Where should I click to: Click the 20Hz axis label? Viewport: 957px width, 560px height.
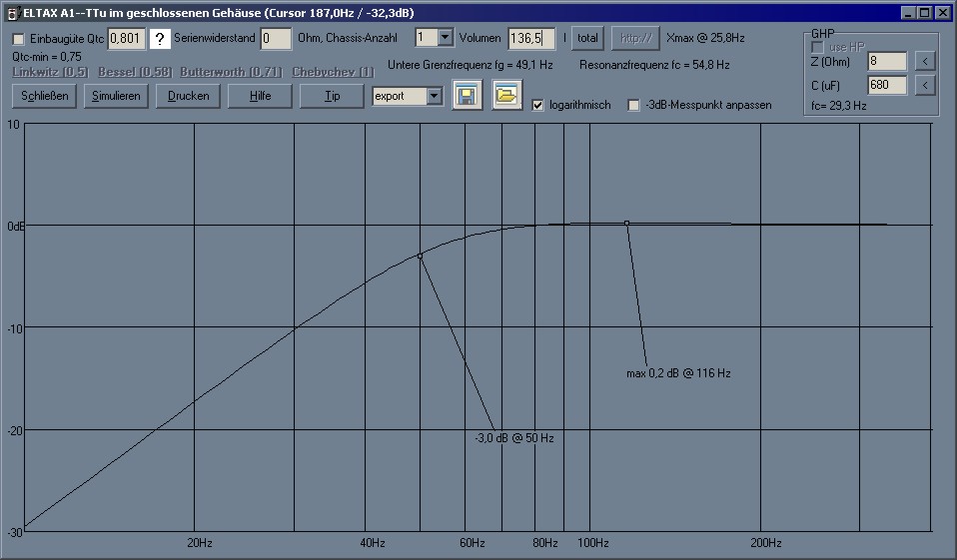pyautogui.click(x=200, y=543)
